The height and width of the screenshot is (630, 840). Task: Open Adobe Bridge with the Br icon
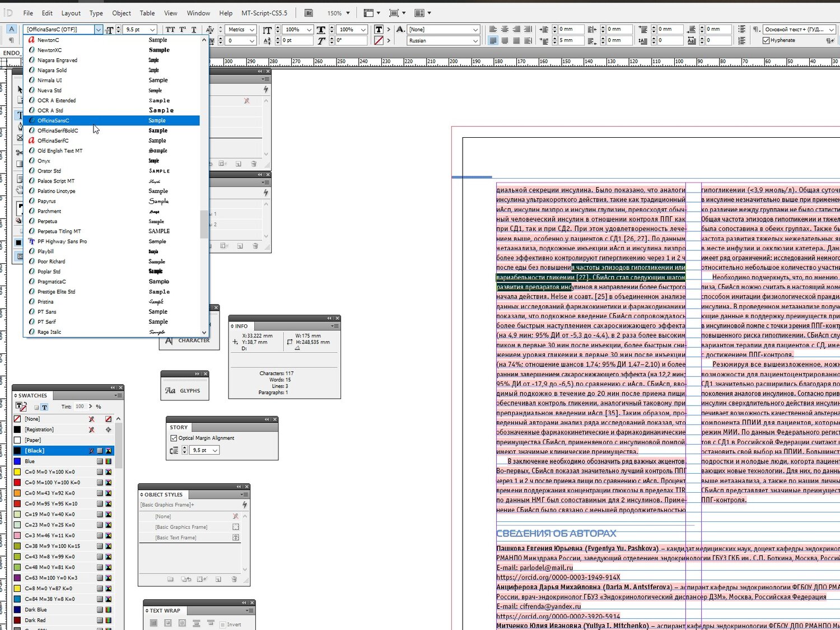pos(309,13)
